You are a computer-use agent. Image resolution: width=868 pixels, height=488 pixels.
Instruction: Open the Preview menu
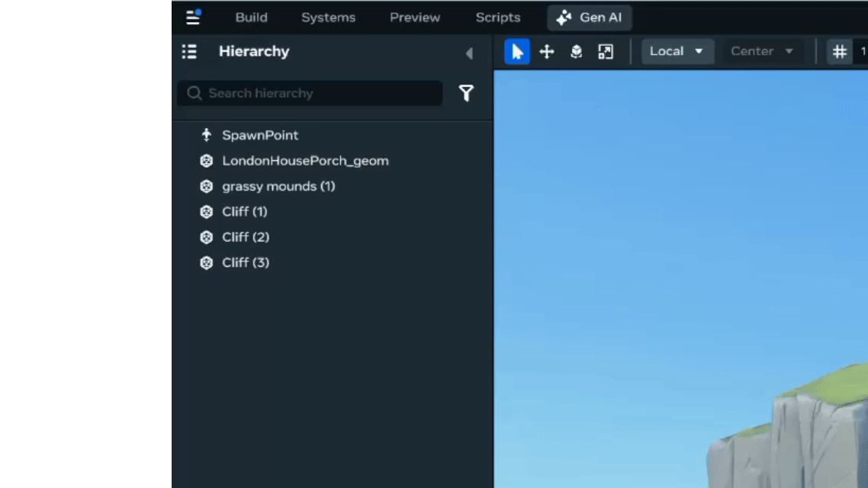pos(415,18)
